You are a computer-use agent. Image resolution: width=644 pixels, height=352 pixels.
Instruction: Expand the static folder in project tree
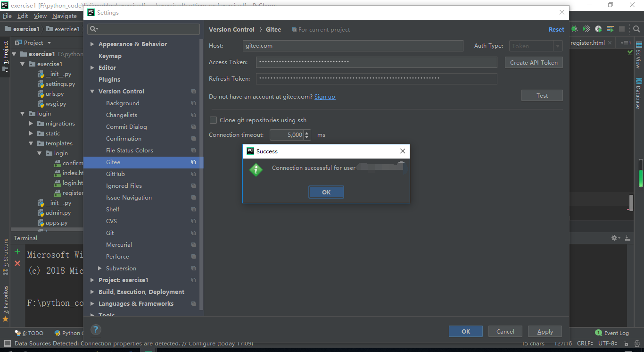31,134
